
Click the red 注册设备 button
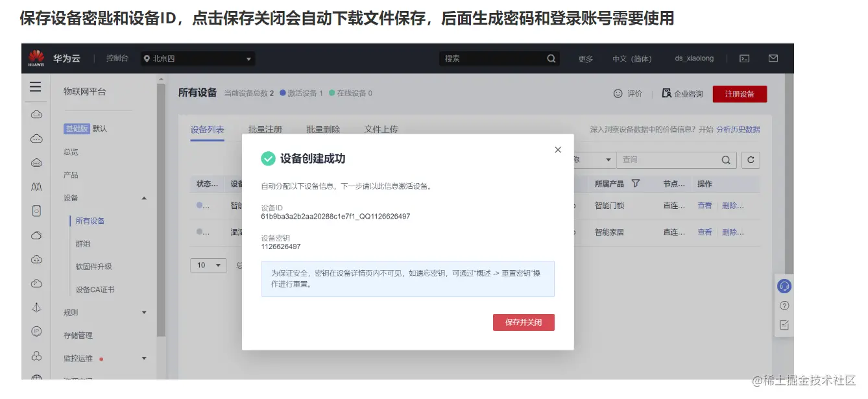tap(740, 94)
